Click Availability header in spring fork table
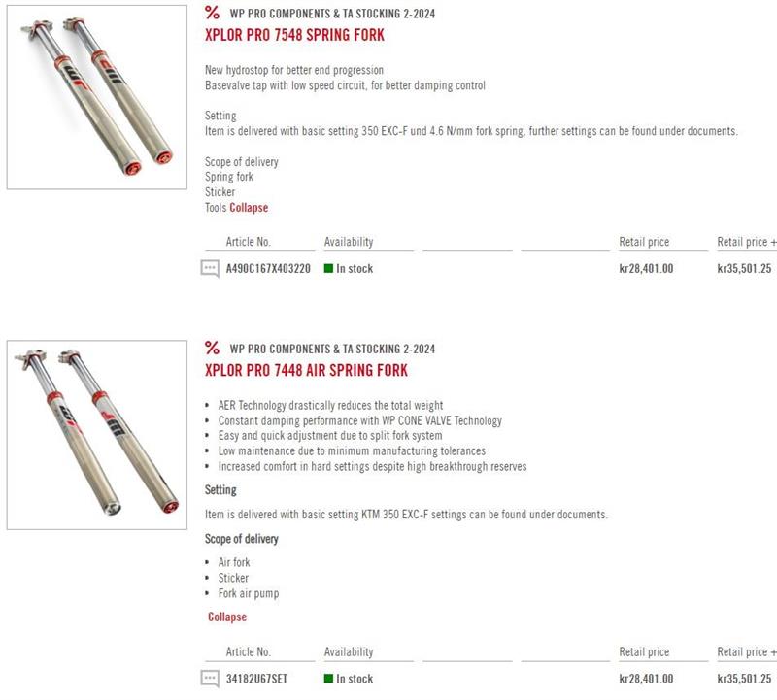Screen dimensions: 777x700 click(x=349, y=242)
